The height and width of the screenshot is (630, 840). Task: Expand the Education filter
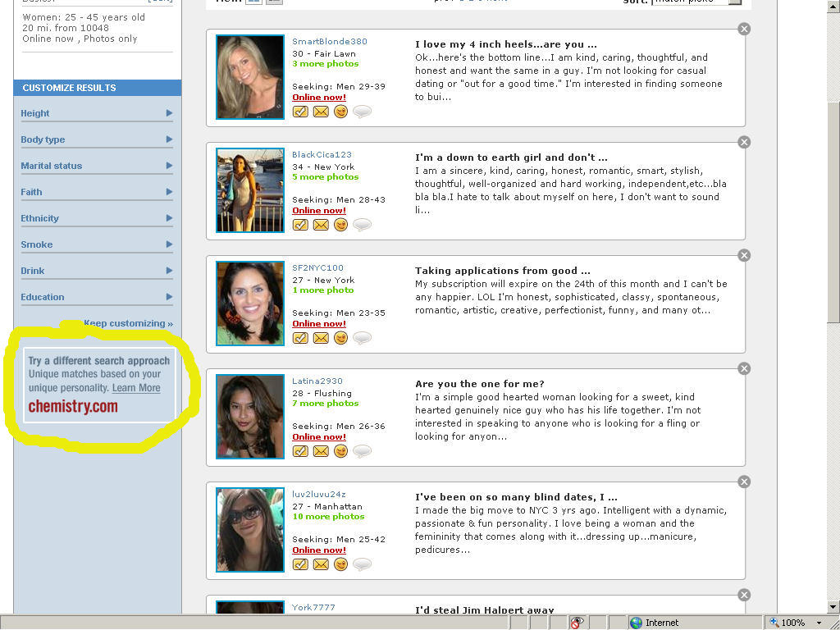tap(97, 297)
